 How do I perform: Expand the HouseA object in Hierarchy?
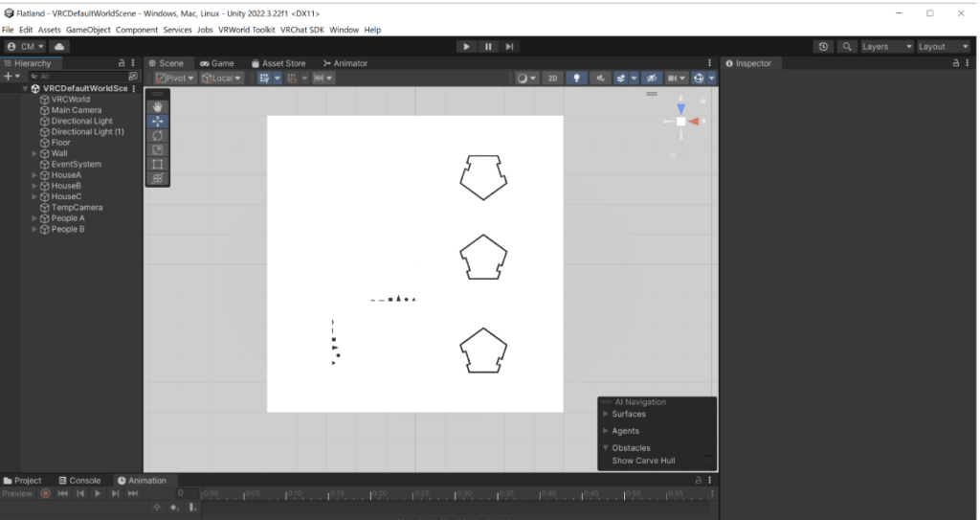coord(34,175)
